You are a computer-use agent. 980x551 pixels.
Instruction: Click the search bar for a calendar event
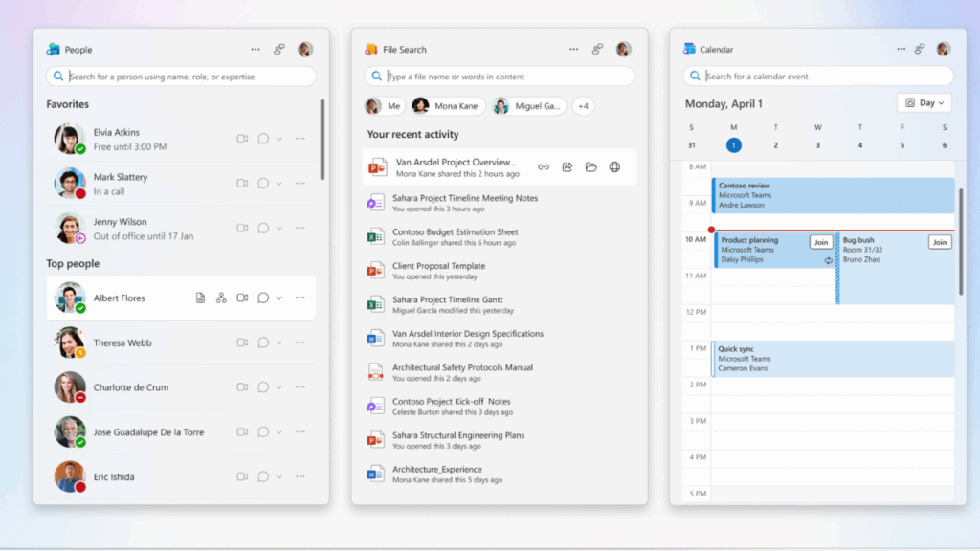point(814,76)
